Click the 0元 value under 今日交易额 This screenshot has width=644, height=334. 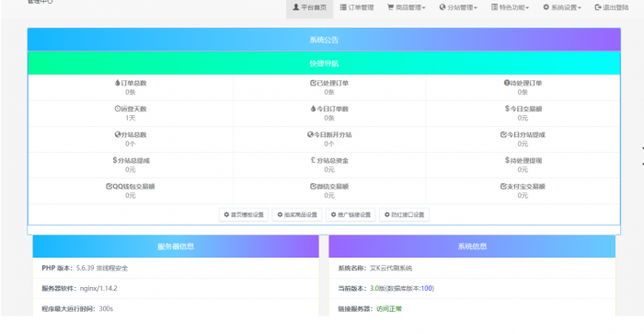point(523,118)
